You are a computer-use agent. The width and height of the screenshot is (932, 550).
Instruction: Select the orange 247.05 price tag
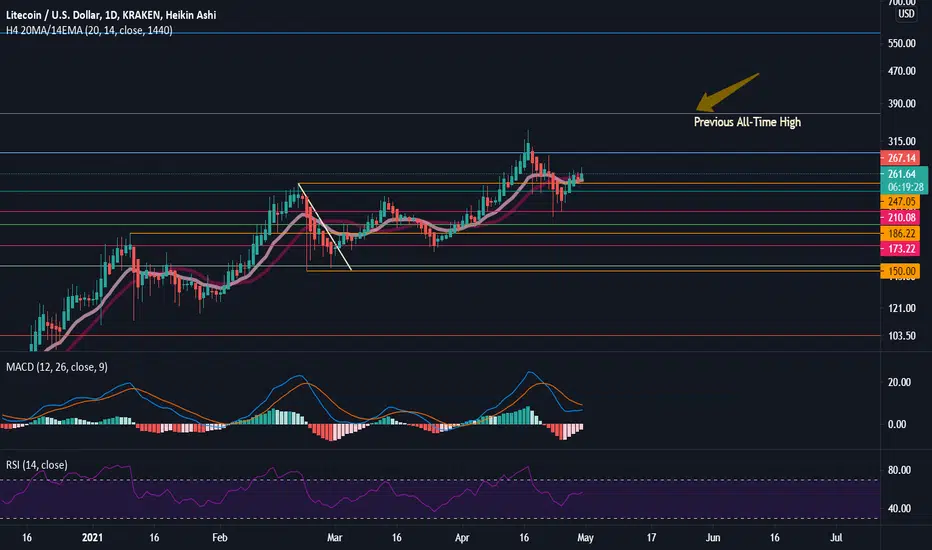[900, 202]
